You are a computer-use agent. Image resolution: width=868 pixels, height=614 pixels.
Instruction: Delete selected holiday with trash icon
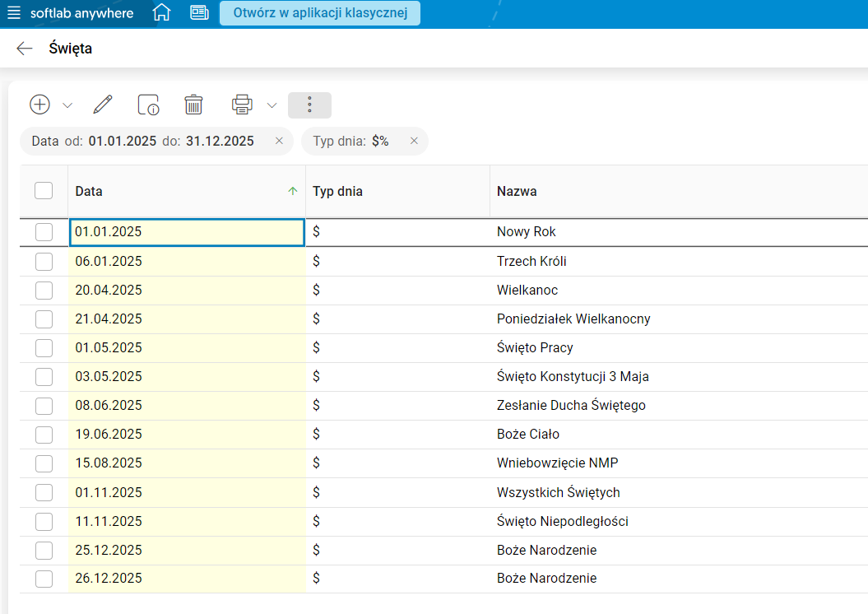[193, 105]
